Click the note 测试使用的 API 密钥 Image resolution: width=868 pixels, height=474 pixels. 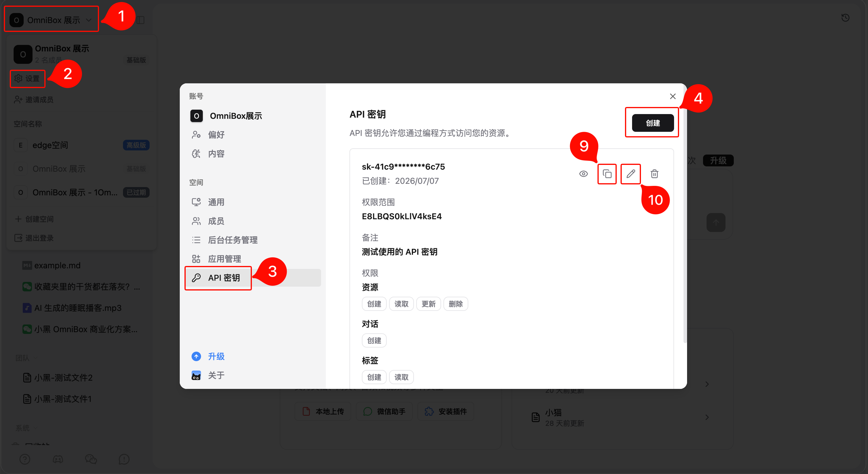click(400, 252)
